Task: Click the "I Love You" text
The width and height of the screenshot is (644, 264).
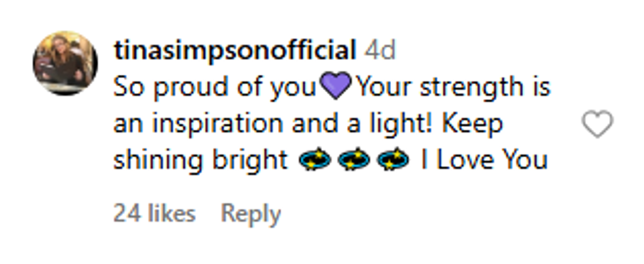Action: (484, 160)
